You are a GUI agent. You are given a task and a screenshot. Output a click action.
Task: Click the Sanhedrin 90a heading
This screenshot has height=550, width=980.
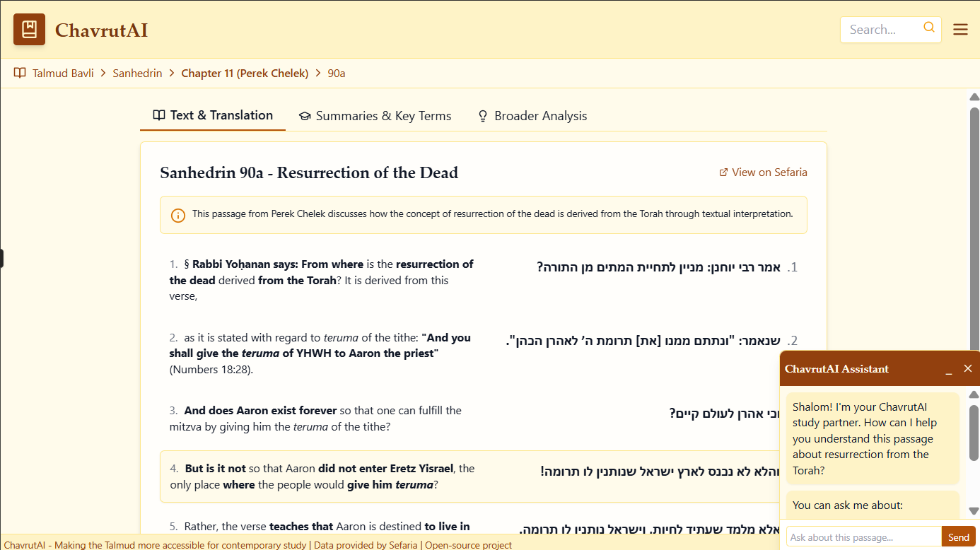(309, 172)
